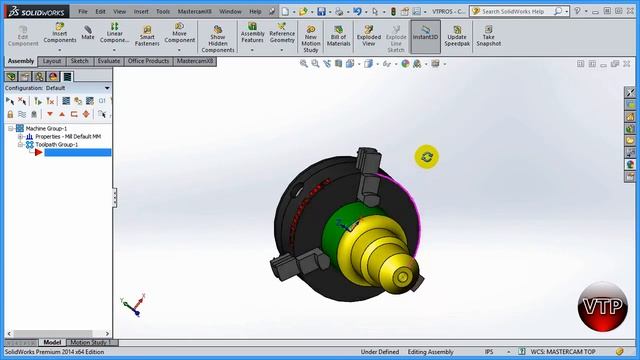
Task: Save the document with floppy icon
Action: click(322, 11)
